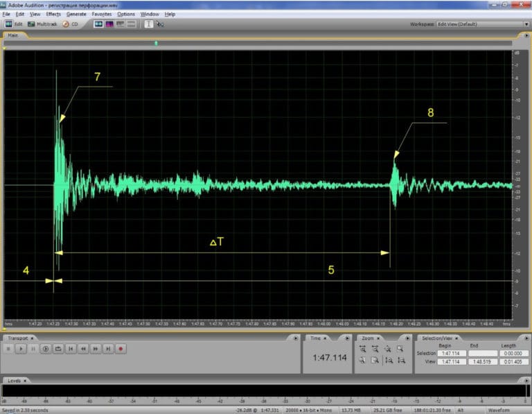Select the Selection/View panel tab

[437, 338]
